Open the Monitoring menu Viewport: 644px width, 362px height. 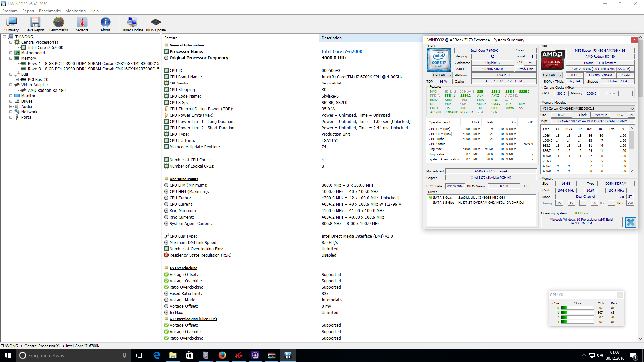pyautogui.click(x=75, y=11)
